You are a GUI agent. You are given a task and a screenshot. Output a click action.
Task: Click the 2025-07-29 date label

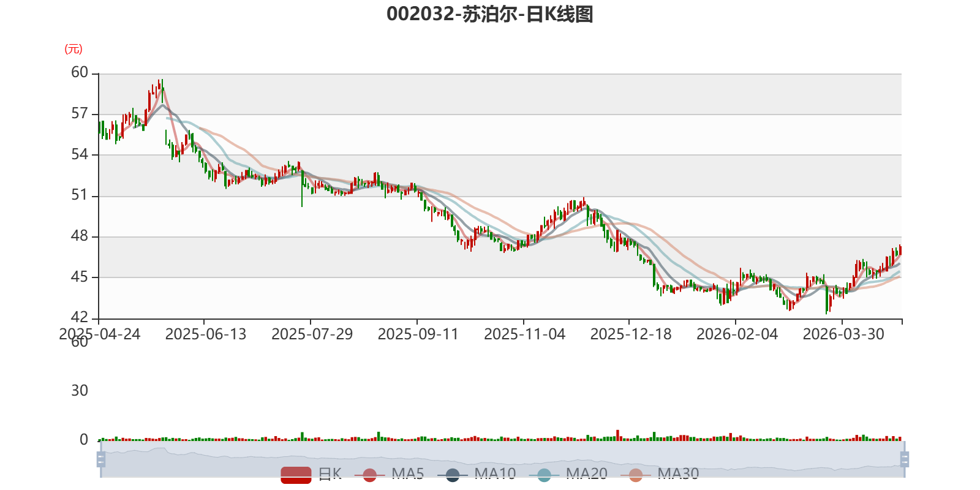coord(312,334)
